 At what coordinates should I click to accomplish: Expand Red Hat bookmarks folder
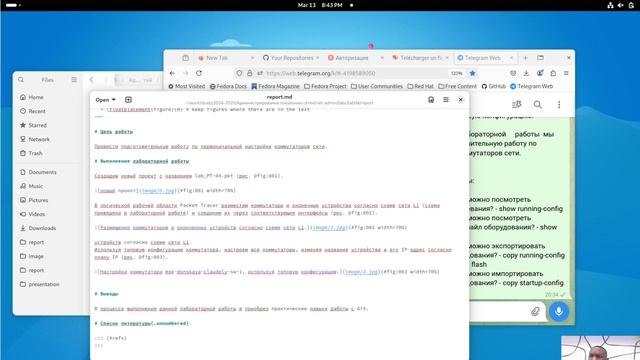pyautogui.click(x=420, y=86)
